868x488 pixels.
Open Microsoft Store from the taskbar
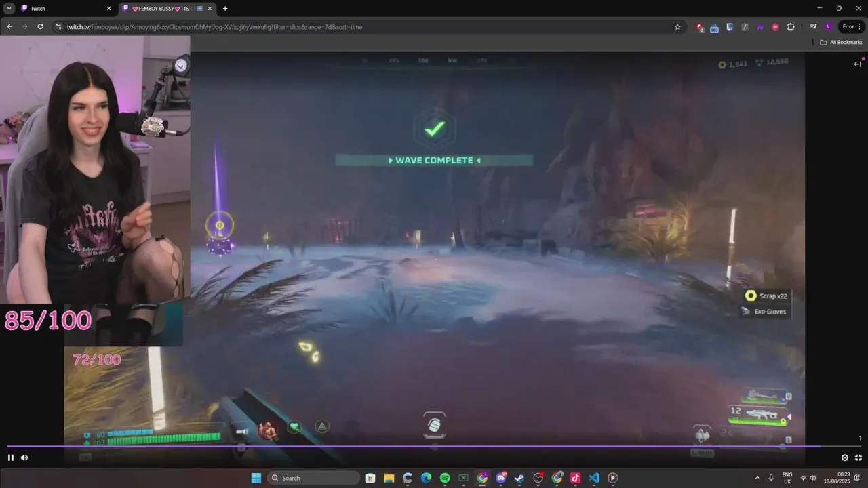tap(370, 478)
